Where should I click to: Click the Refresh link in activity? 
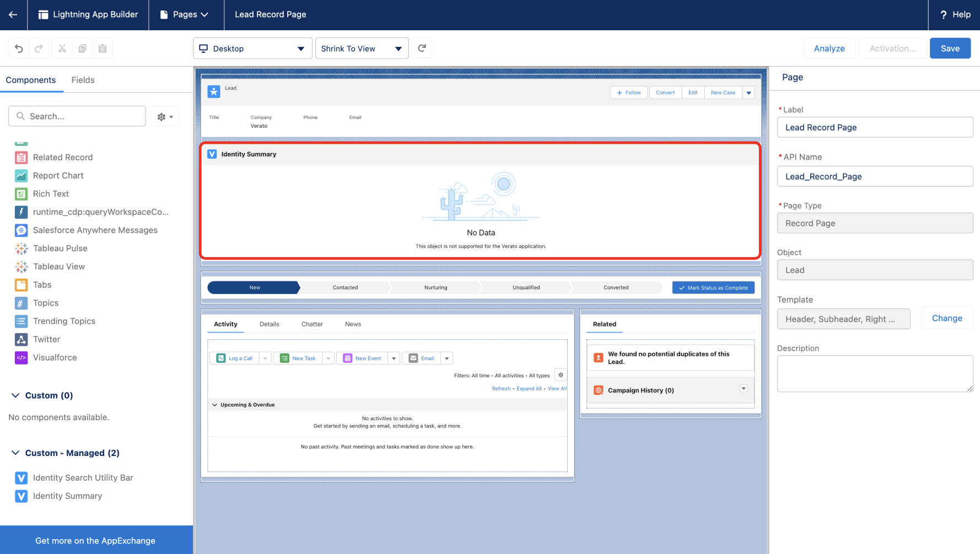coord(501,389)
